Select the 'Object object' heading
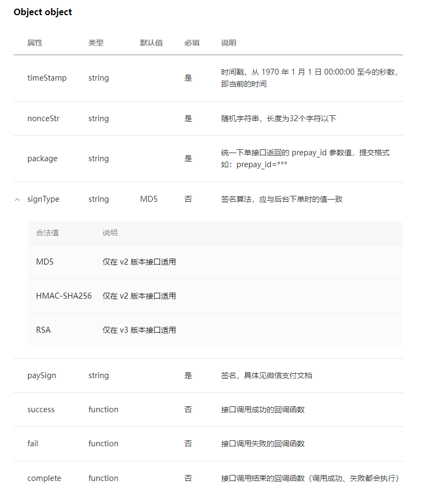448x495 pixels. tap(43, 12)
